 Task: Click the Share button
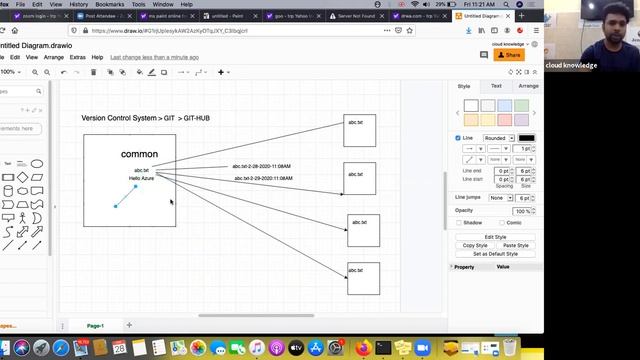click(509, 55)
